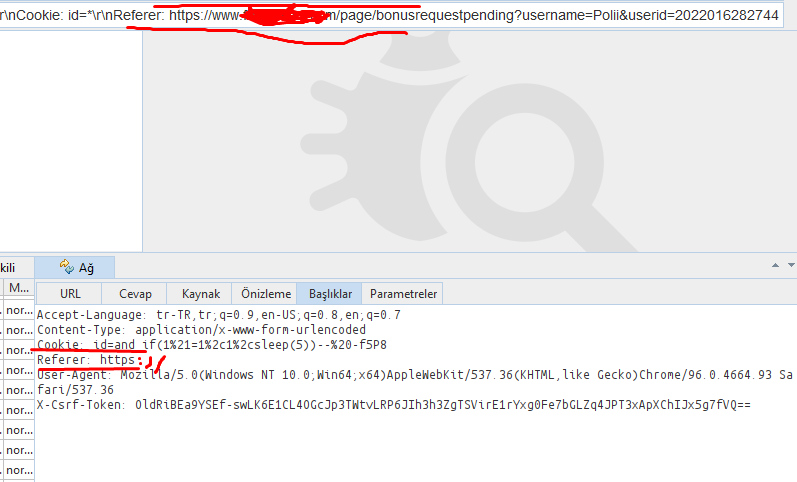Click the Ağ tab network icon
797x482 pixels.
[67, 266]
